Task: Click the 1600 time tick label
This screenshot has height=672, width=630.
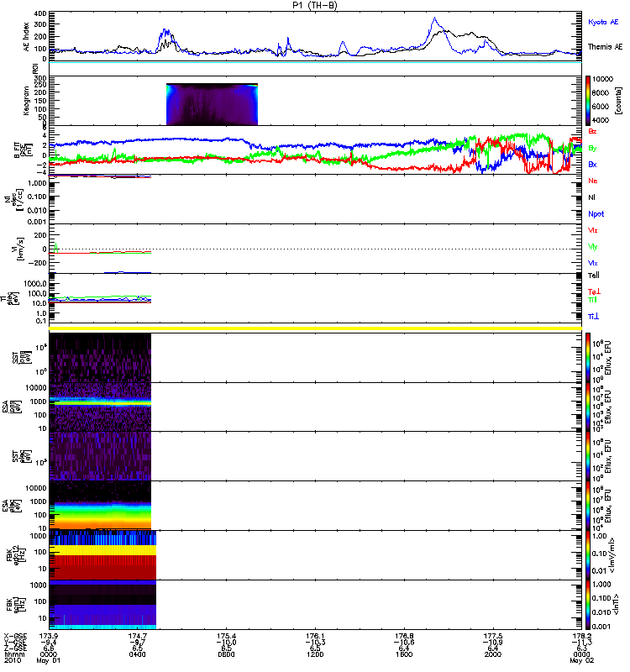Action: tap(404, 654)
